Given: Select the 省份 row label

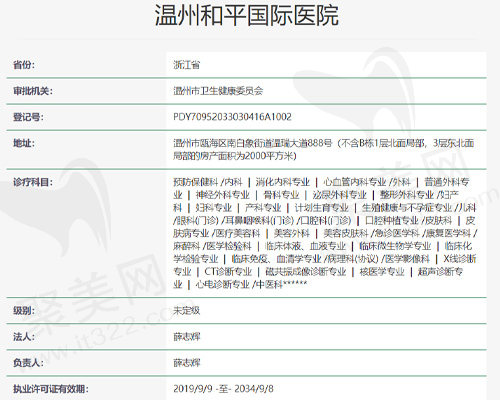Looking at the screenshot, I should (x=24, y=65).
